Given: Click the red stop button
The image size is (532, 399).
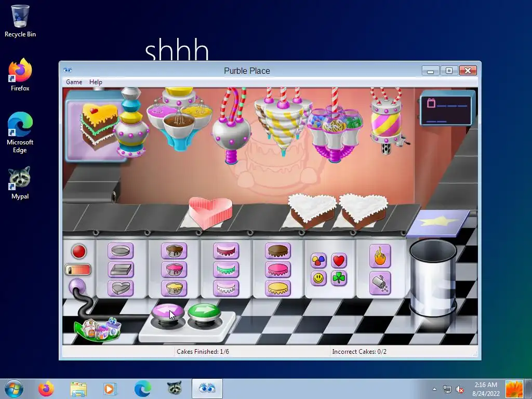Looking at the screenshot, I should [x=79, y=252].
